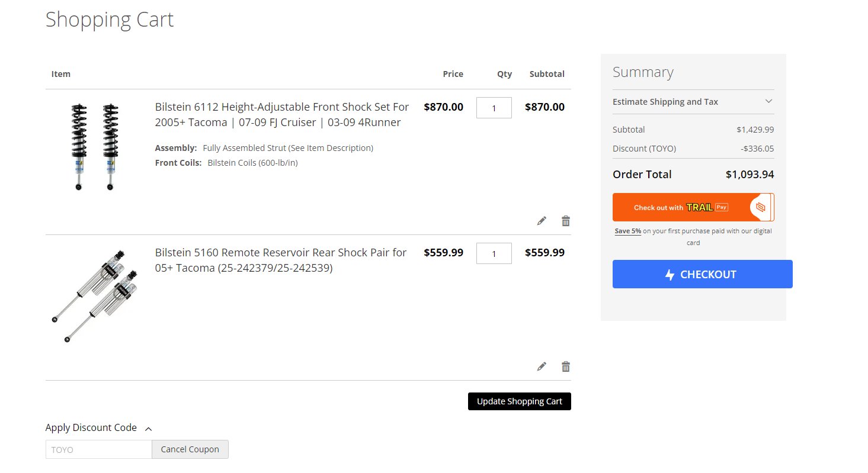Click the Trail Pay logo icon
This screenshot has height=473, width=868.
(x=761, y=207)
